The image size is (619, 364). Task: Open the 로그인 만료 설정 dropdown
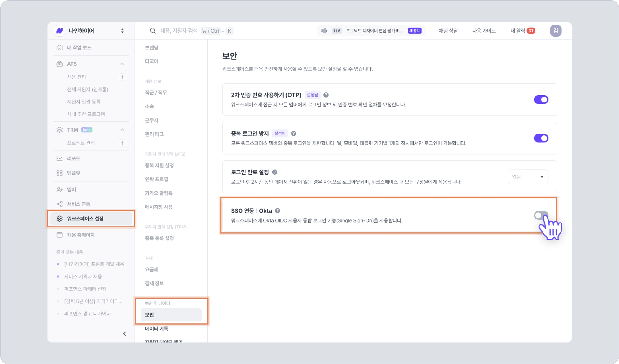click(x=528, y=177)
